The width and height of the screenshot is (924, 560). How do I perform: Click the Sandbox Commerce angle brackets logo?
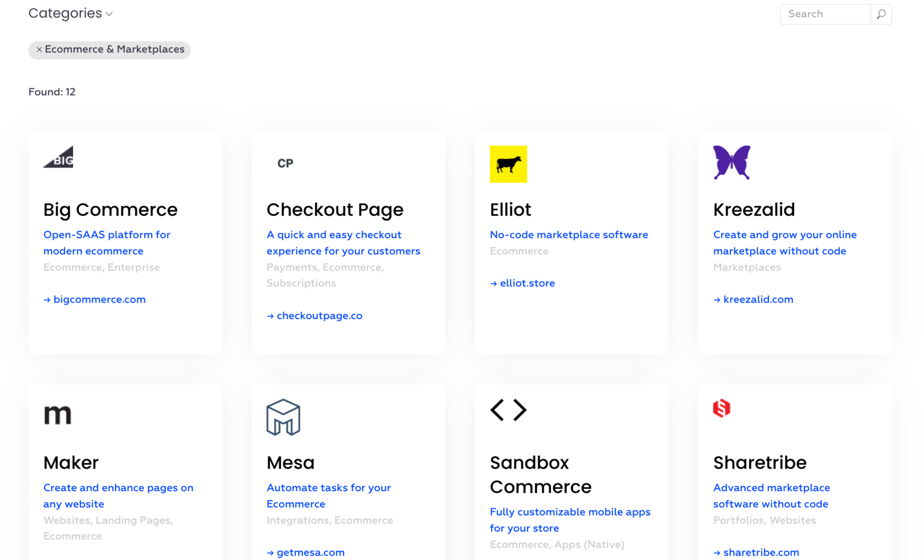[x=508, y=410]
